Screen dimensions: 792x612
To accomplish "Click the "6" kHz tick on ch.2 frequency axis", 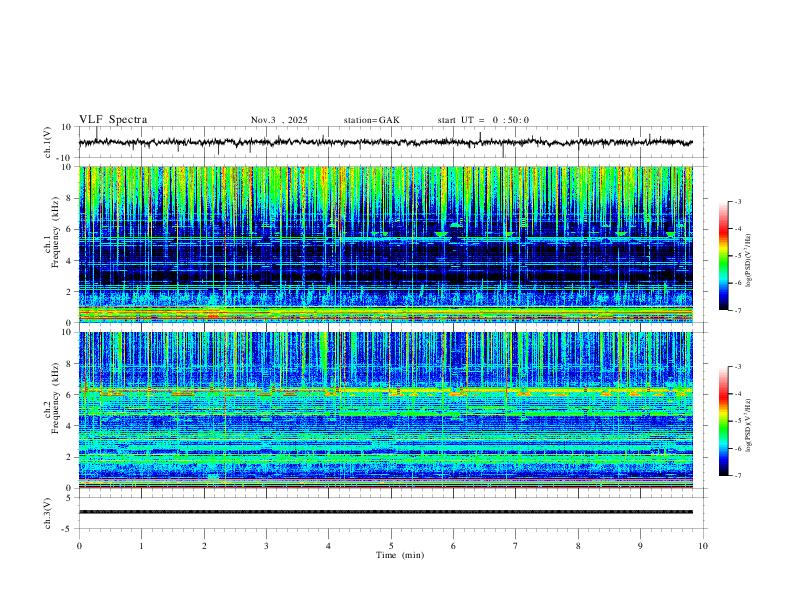I will 69,395.
